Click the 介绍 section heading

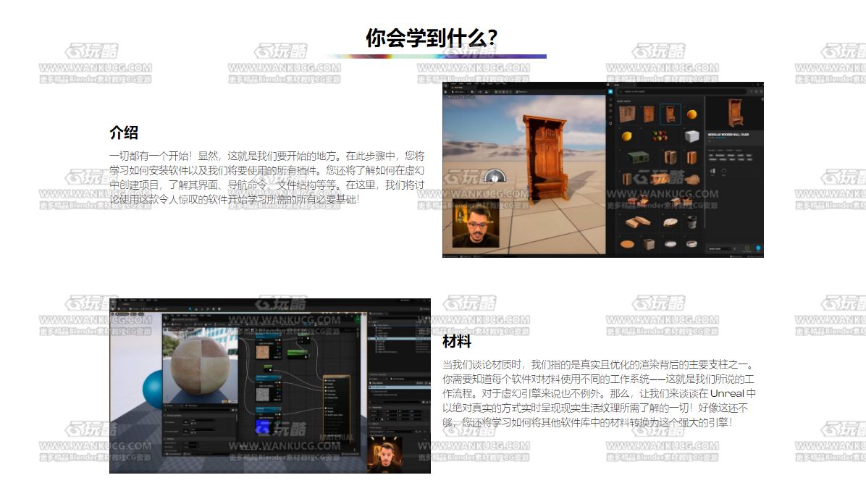tap(124, 133)
